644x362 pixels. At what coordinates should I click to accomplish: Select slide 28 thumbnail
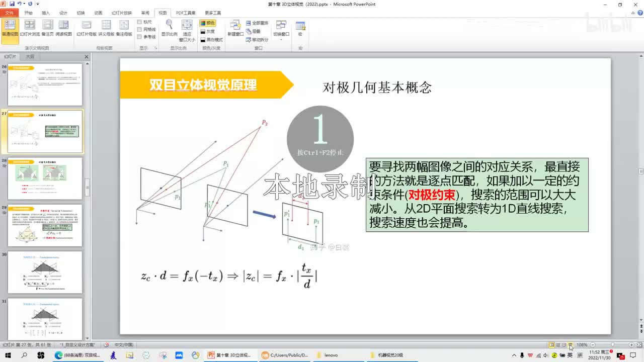(45, 178)
